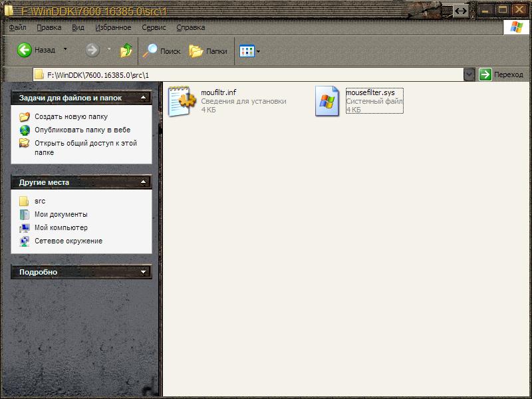The width and height of the screenshot is (532, 399).
Task: Open the Правка menu
Action: pos(49,27)
